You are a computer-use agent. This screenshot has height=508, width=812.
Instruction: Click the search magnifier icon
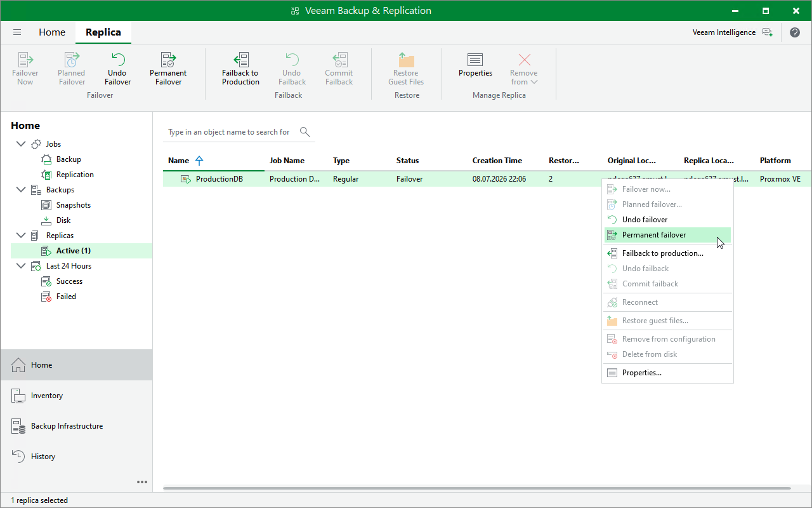click(305, 132)
